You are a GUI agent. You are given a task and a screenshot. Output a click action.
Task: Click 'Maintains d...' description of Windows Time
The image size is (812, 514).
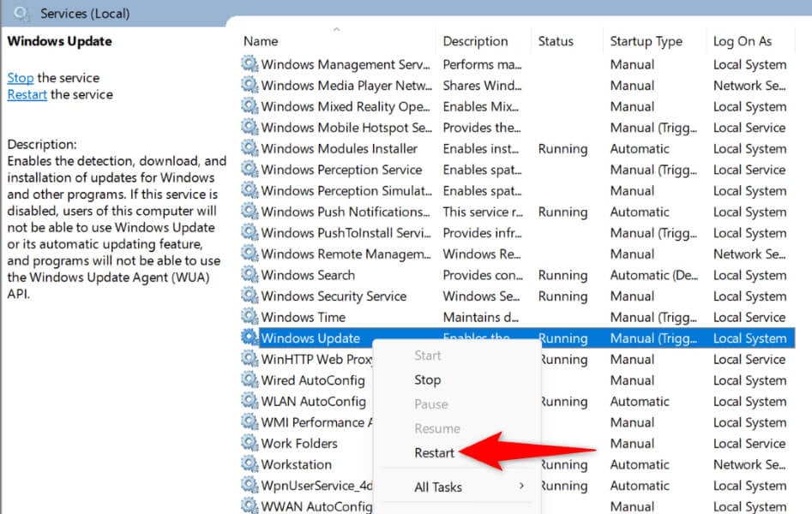coord(480,317)
